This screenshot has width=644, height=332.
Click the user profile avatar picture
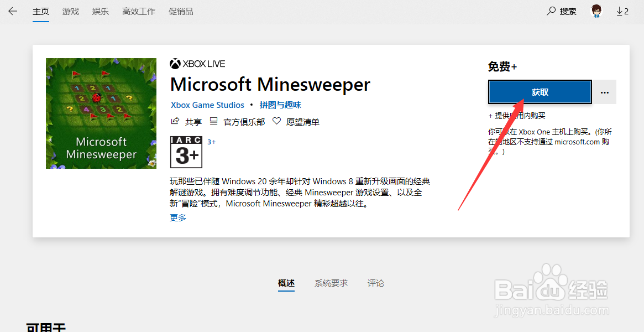coord(596,11)
